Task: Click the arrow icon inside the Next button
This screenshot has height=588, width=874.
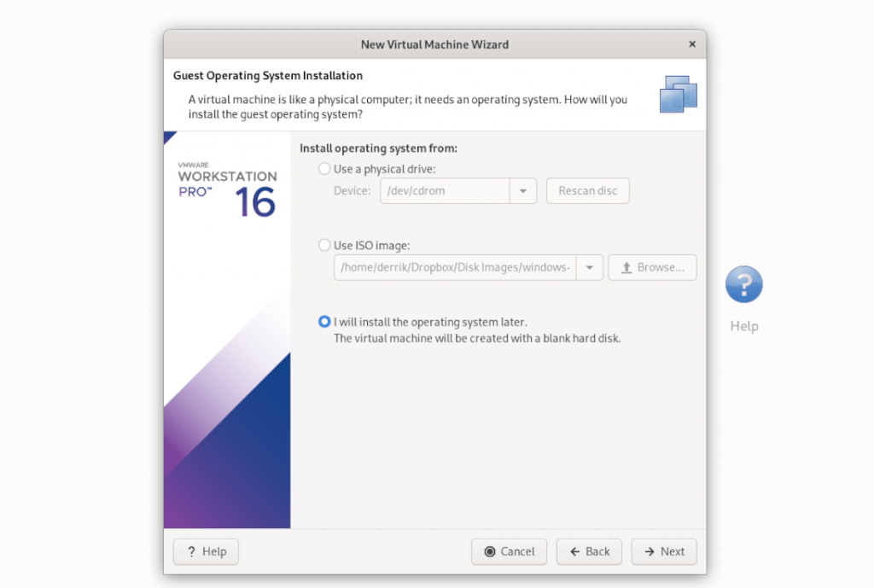Action: 650,551
